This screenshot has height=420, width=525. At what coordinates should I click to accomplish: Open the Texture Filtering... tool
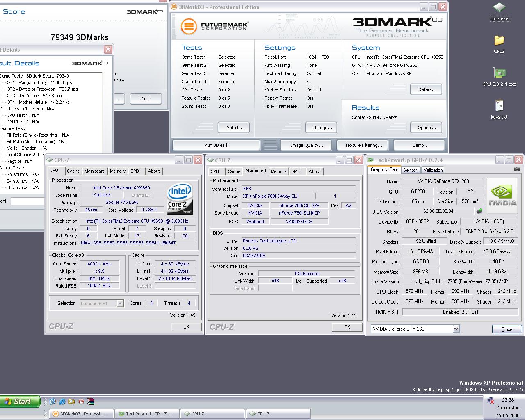pyautogui.click(x=363, y=145)
